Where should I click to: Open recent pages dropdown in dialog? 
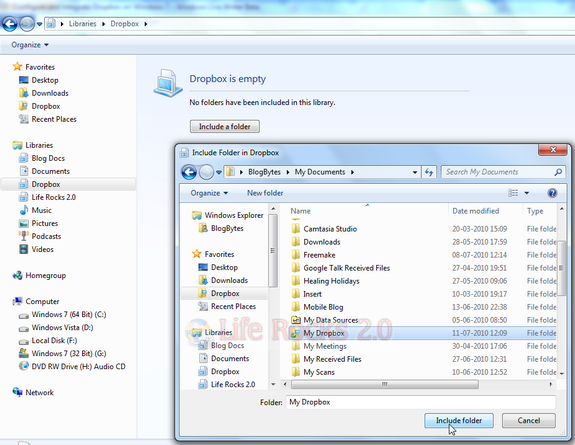pyautogui.click(x=219, y=172)
